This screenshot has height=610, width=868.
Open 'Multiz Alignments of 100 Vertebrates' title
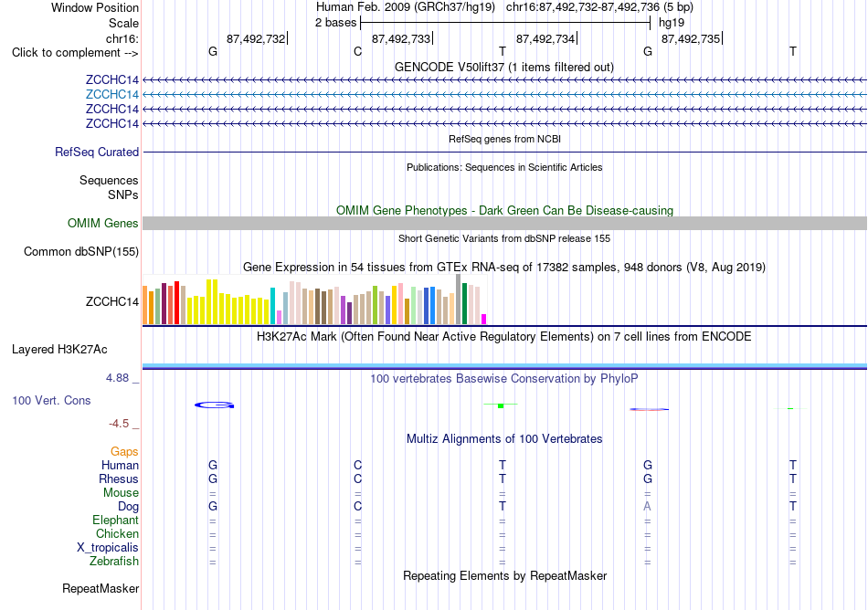pyautogui.click(x=504, y=439)
